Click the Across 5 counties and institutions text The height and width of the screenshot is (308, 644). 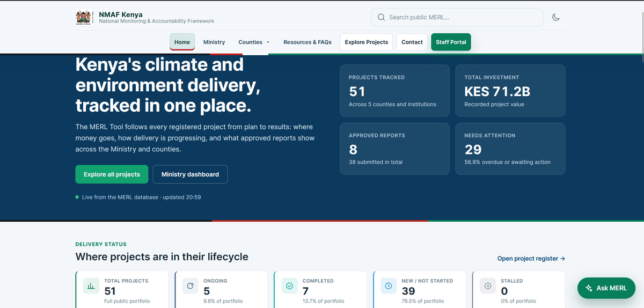click(392, 104)
